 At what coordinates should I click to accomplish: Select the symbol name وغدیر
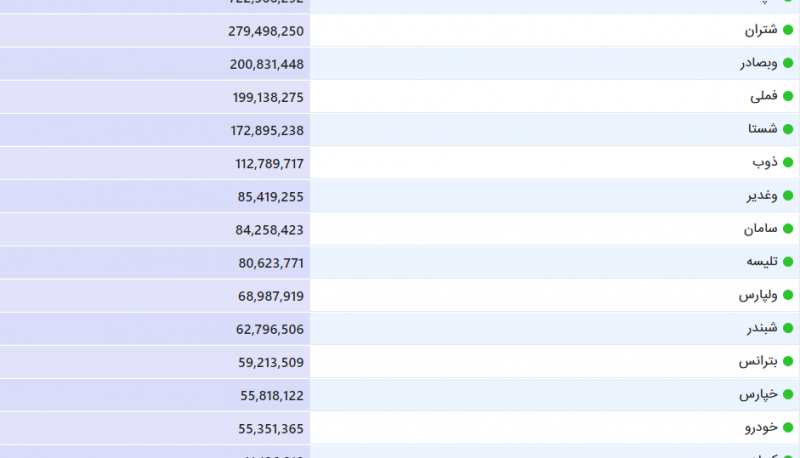[x=762, y=195]
